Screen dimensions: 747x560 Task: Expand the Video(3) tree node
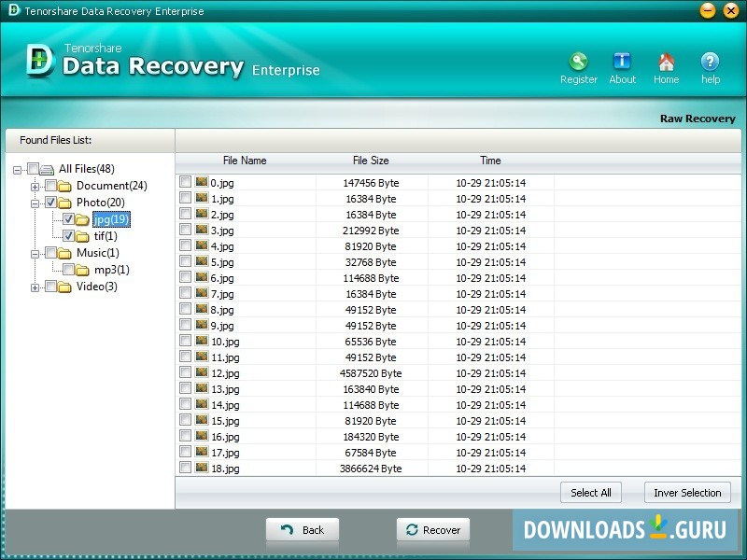(35, 287)
